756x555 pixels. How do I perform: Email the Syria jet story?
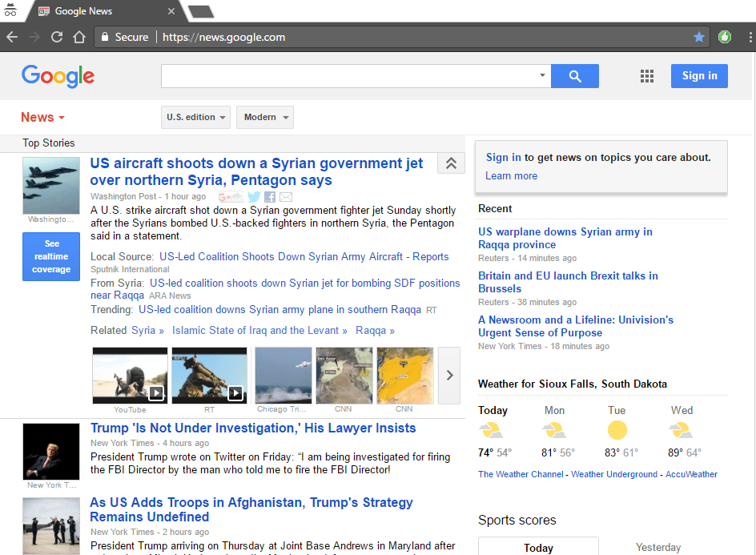pos(285,196)
